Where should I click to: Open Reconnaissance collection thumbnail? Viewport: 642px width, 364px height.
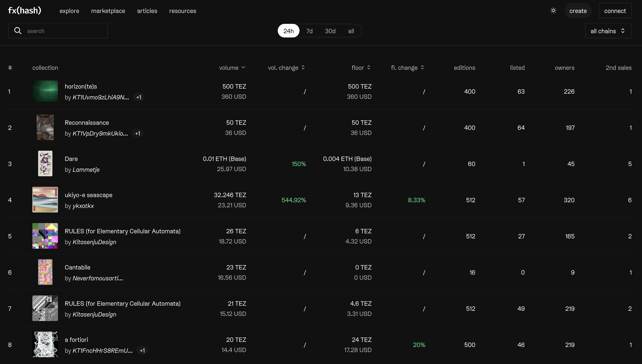(45, 127)
